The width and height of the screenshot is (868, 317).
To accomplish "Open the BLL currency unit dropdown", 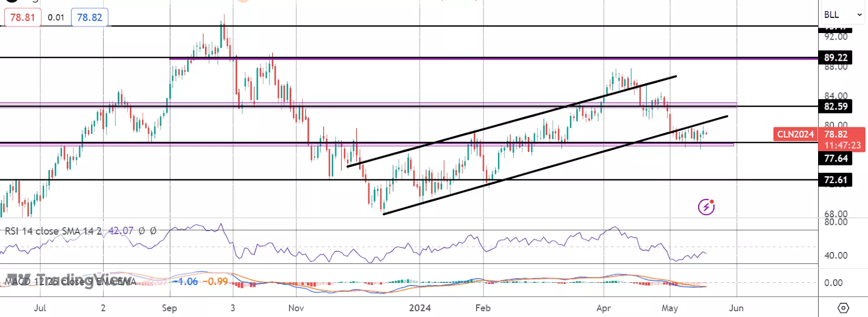I will (x=843, y=15).
